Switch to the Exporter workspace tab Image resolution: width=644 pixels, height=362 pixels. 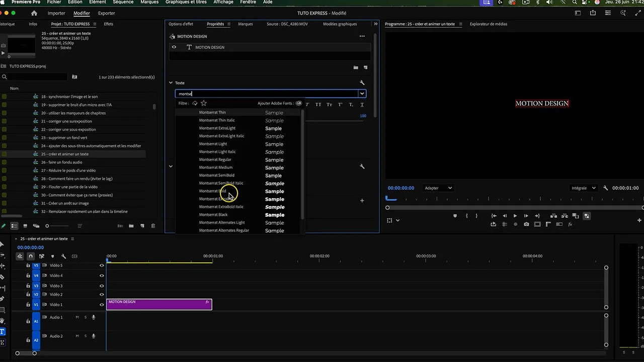pyautogui.click(x=107, y=13)
